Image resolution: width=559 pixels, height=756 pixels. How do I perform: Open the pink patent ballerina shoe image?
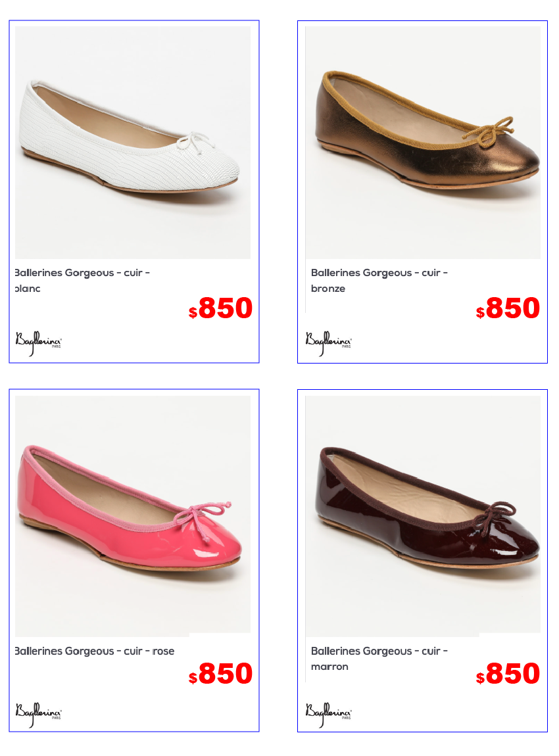tap(133, 514)
